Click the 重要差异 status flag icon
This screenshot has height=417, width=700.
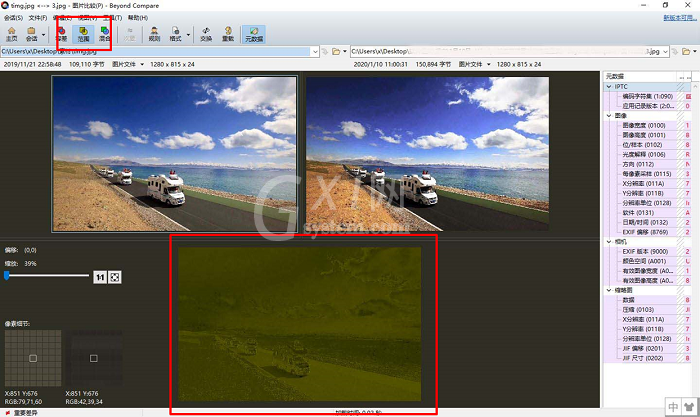[x=8, y=413]
